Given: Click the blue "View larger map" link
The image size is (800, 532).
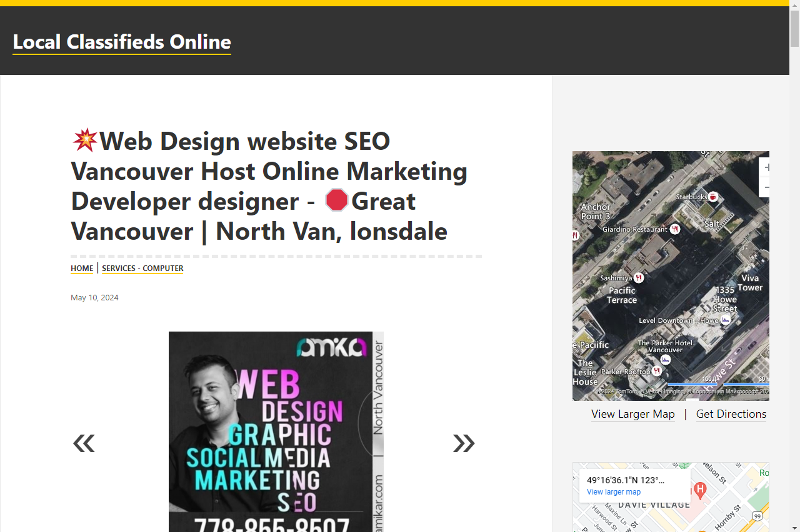Looking at the screenshot, I should 614,492.
